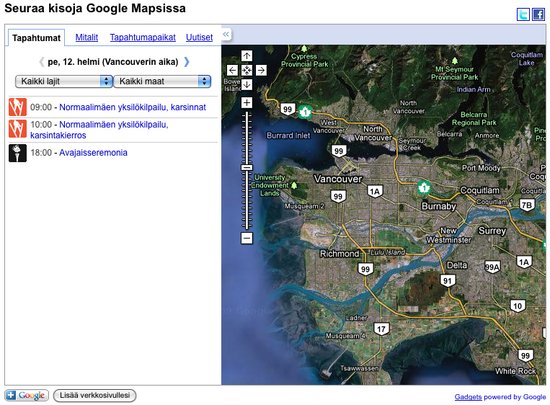Click the ski jumping icon at 09:00
Screen dimensions: 550x405
[18, 107]
